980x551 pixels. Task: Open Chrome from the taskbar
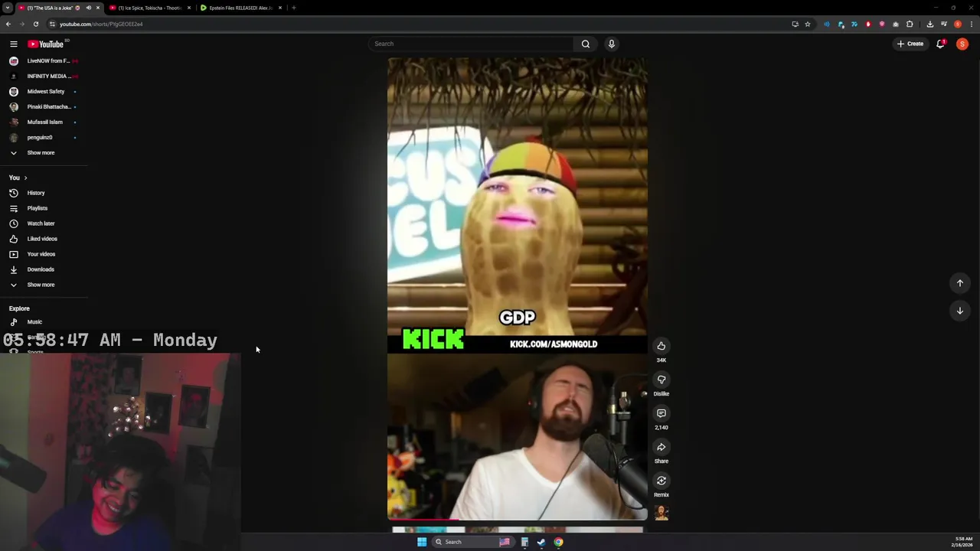point(559,542)
